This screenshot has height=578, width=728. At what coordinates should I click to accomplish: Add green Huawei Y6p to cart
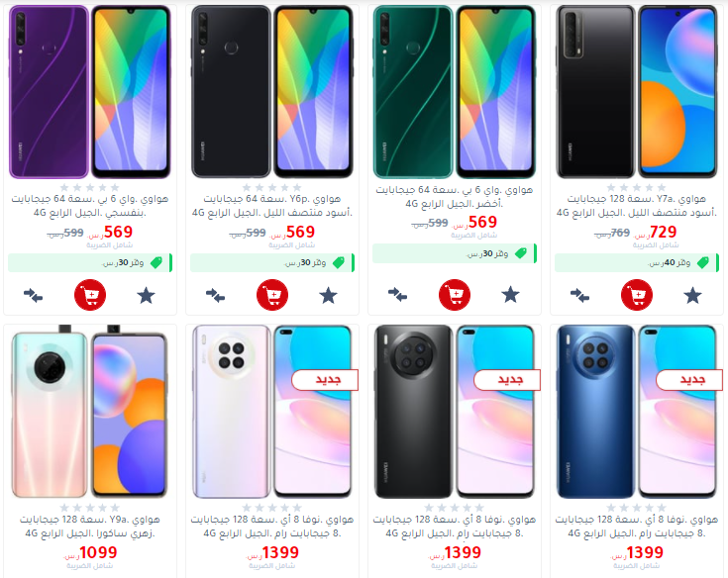pos(455,295)
